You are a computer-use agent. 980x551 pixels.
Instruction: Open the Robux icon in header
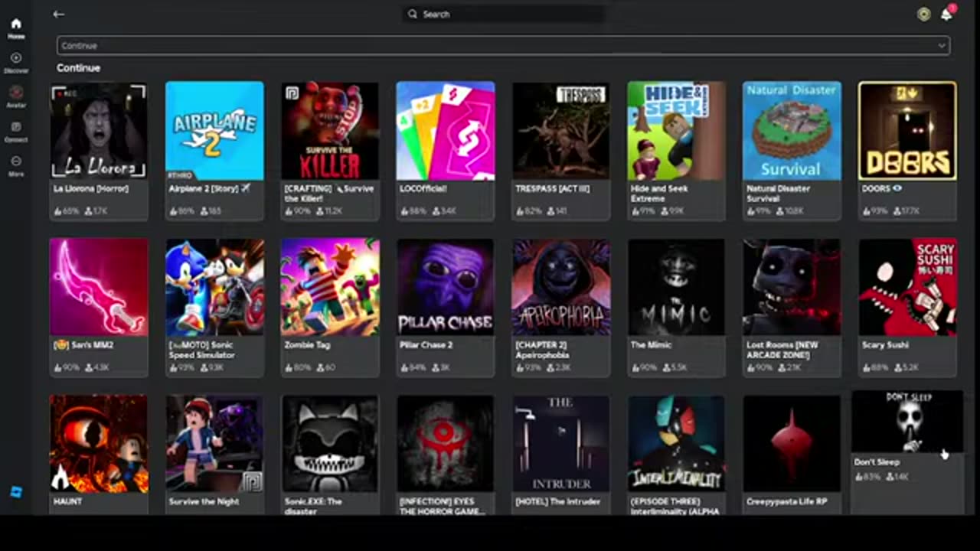point(924,14)
